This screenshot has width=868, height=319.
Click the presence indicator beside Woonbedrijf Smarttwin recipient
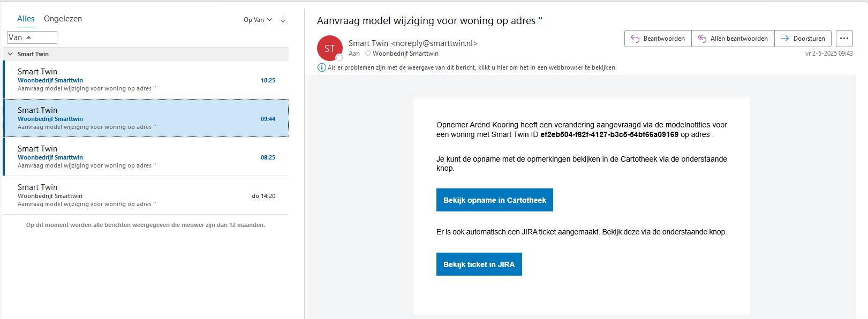click(x=368, y=54)
